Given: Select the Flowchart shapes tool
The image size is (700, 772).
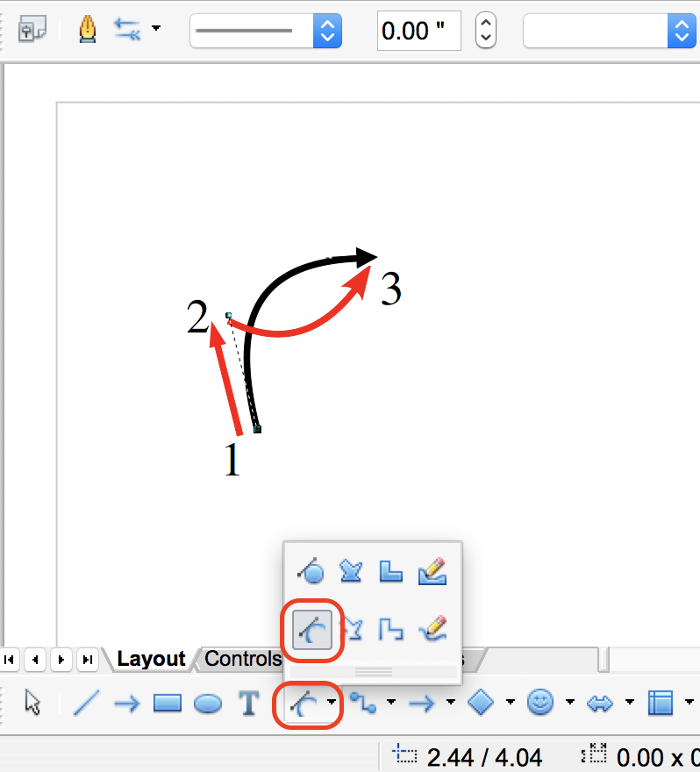Looking at the screenshot, I should pos(661,703).
